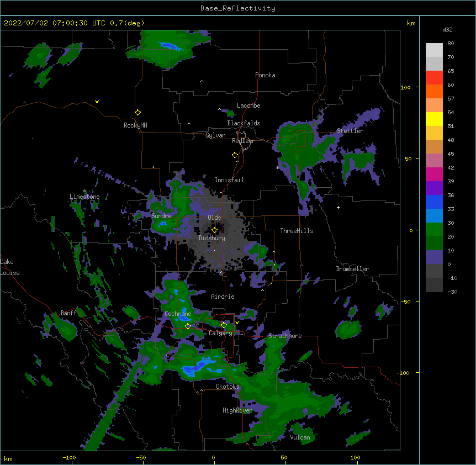Click the Vulcan city label
The image size is (476, 465).
pos(300,437)
